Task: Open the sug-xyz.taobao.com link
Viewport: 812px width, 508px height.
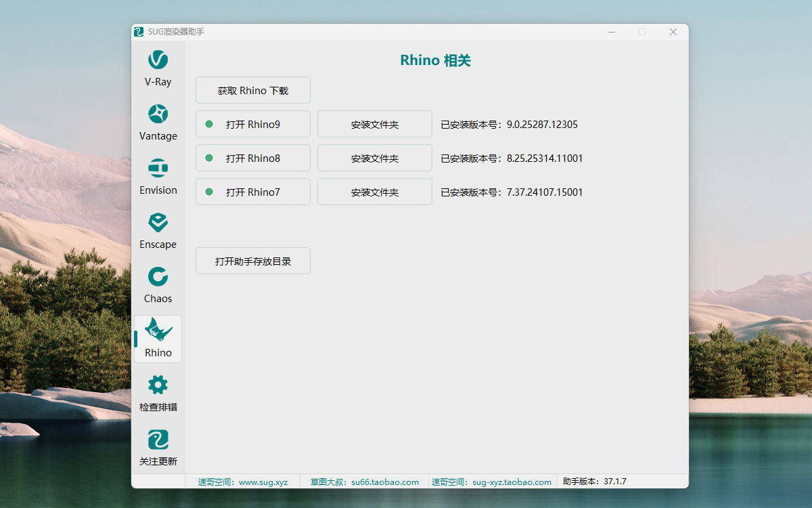Action: [x=512, y=482]
